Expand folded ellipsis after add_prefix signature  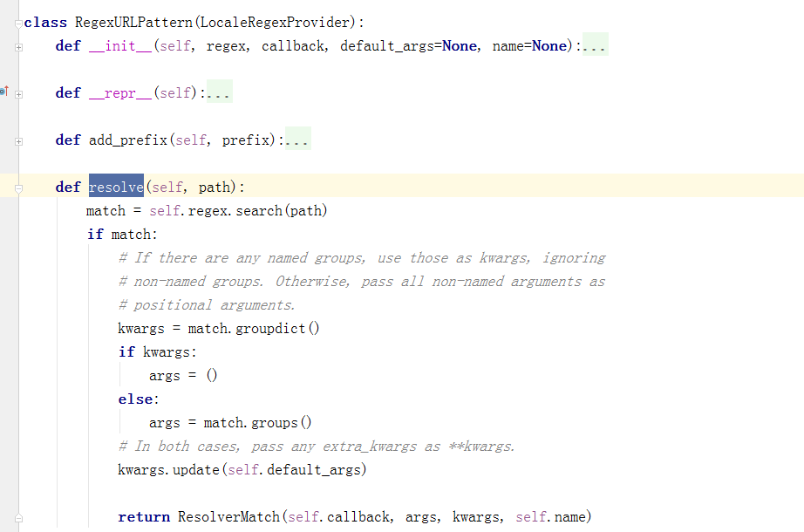pyautogui.click(x=298, y=139)
